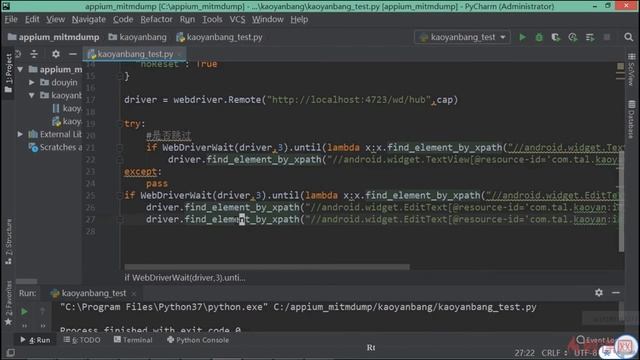
Task: Open Project tool window settings gear
Action: (x=56, y=54)
